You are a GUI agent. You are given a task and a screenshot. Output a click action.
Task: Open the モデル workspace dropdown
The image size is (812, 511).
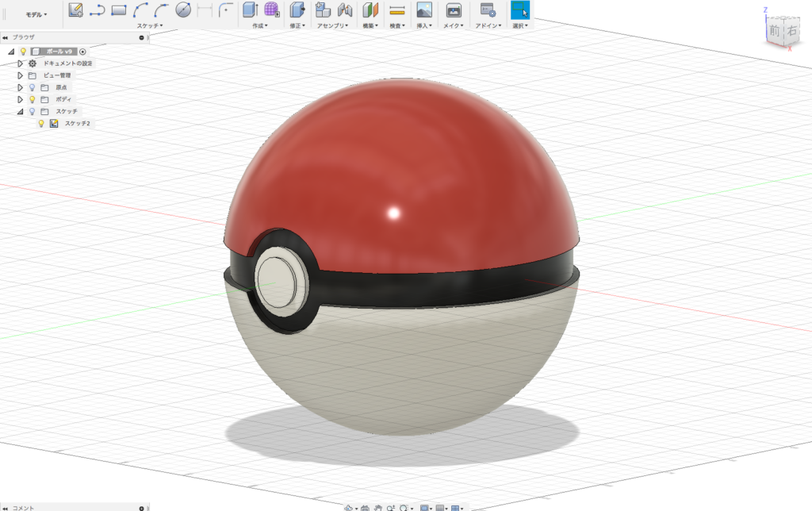[x=36, y=14]
